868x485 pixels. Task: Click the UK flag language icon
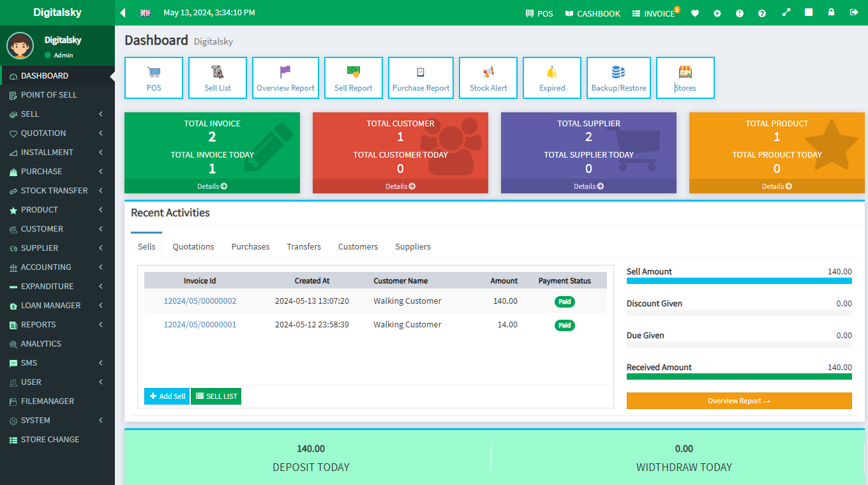(146, 13)
